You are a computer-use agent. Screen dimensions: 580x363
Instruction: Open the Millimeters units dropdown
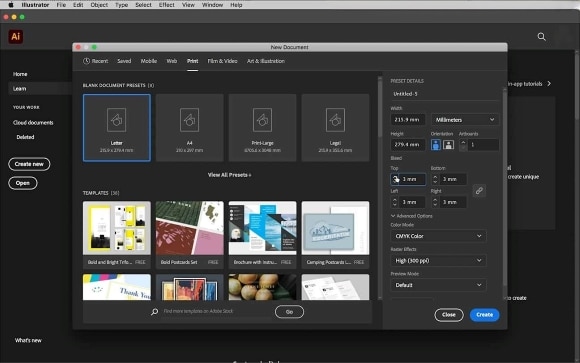[x=465, y=120]
